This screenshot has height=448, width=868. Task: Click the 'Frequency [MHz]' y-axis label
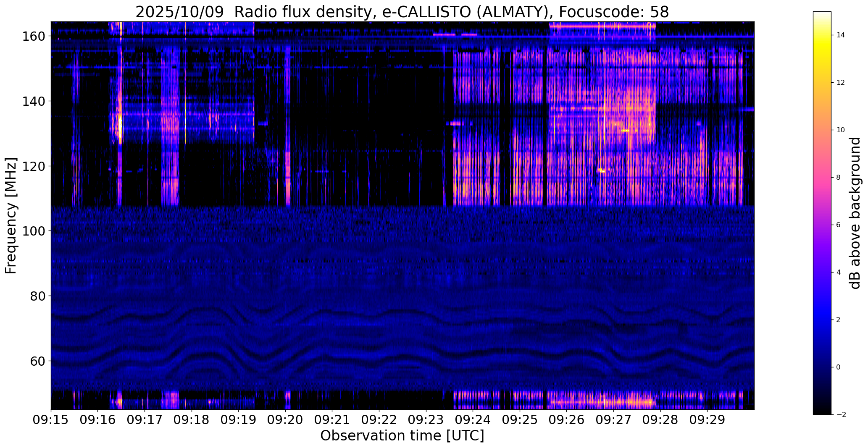pyautogui.click(x=11, y=216)
